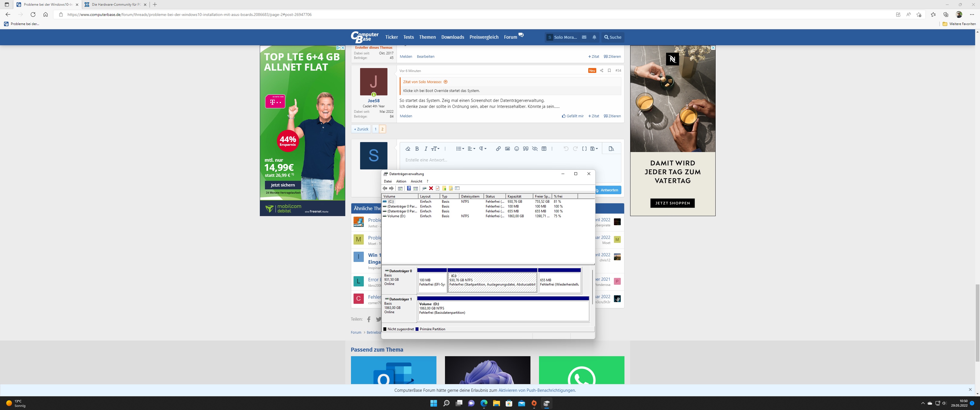Screen dimensions: 980x410
Task: Open the Ansicht menu
Action: click(x=416, y=181)
